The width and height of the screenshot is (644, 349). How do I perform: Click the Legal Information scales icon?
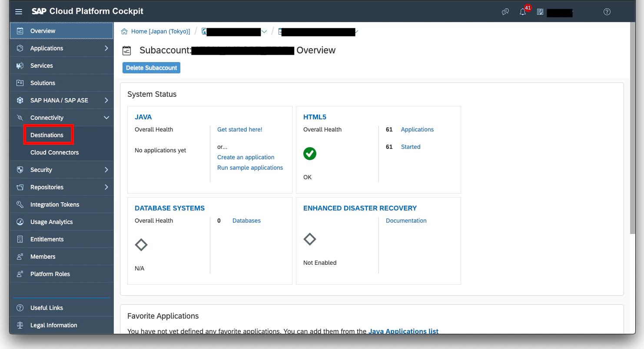[x=20, y=325]
